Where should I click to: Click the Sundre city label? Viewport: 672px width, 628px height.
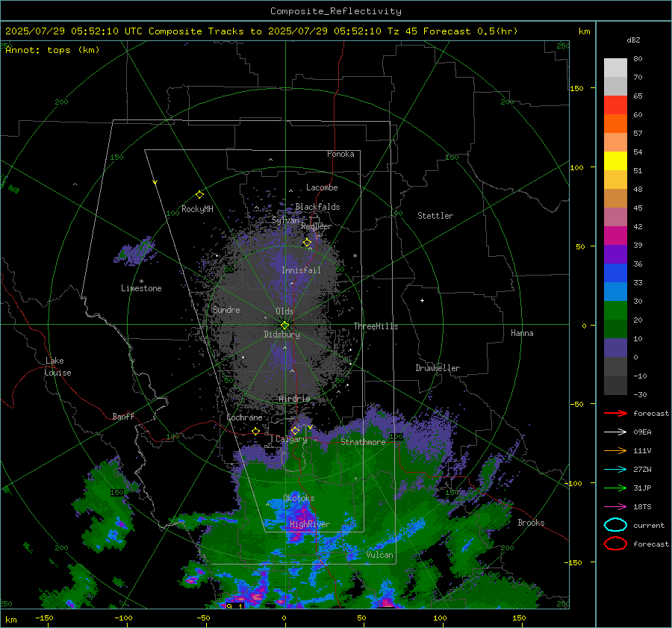pyautogui.click(x=226, y=309)
